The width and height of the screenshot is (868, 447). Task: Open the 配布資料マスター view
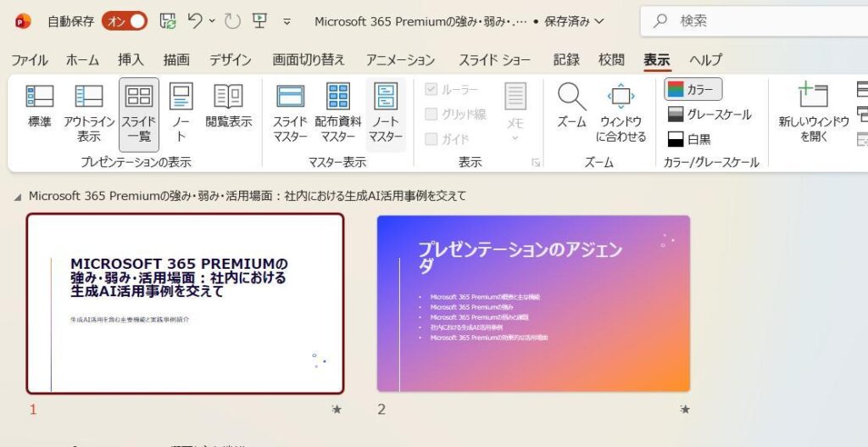pos(338,113)
